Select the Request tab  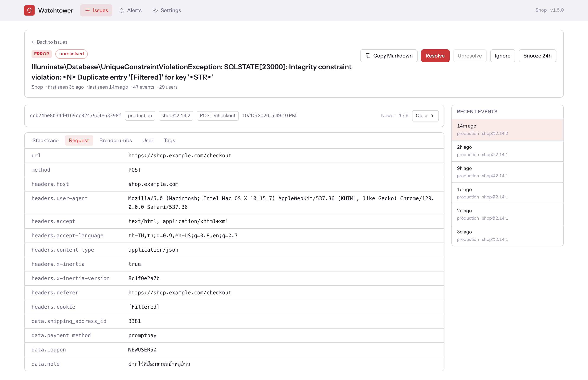[79, 141]
